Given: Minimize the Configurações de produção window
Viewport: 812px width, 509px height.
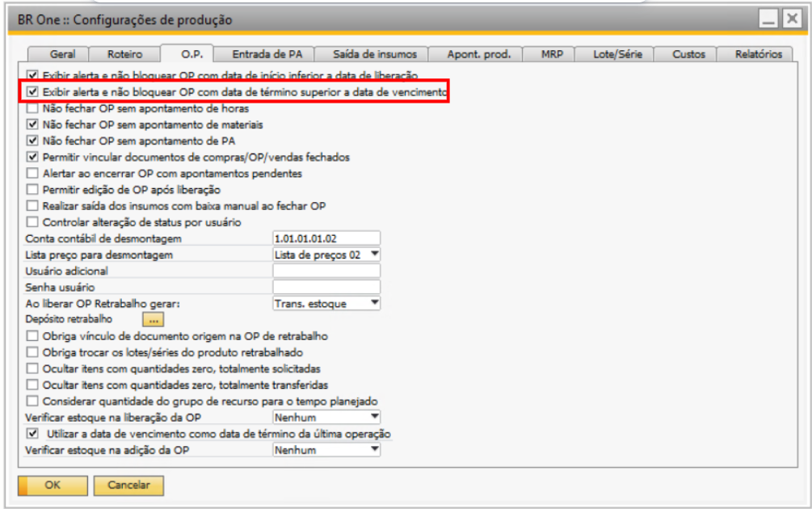Looking at the screenshot, I should 768,19.
